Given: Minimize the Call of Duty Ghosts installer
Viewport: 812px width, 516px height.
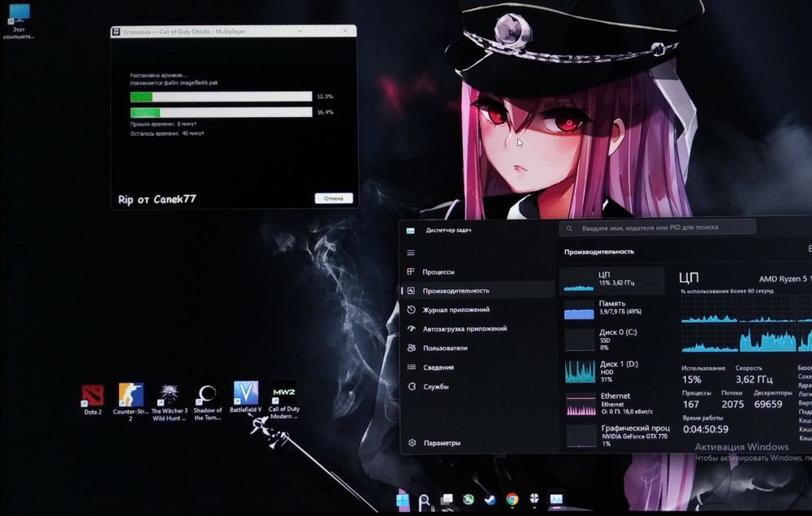Looking at the screenshot, I should pos(300,32).
